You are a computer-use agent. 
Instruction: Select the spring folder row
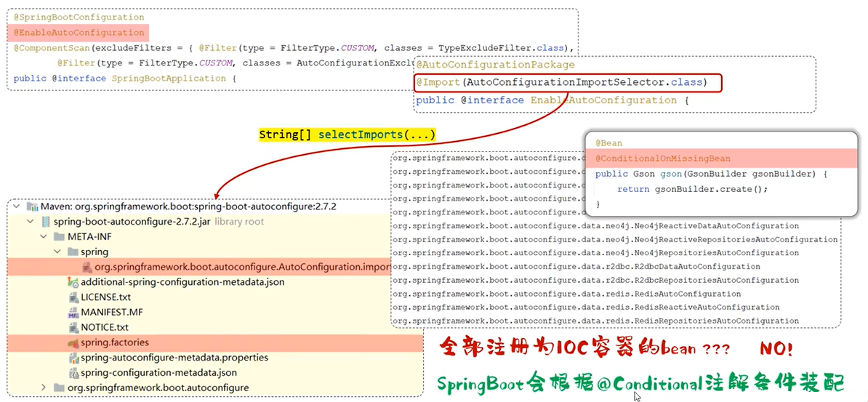[95, 252]
